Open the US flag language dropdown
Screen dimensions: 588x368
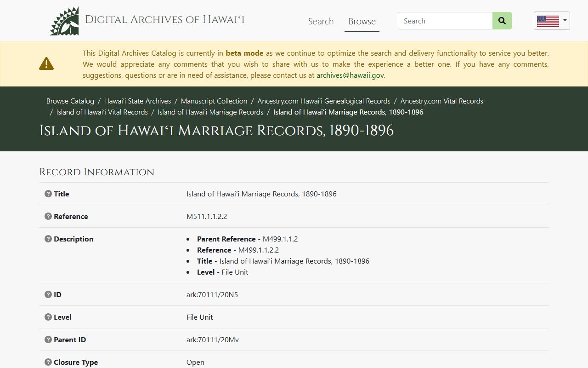552,21
